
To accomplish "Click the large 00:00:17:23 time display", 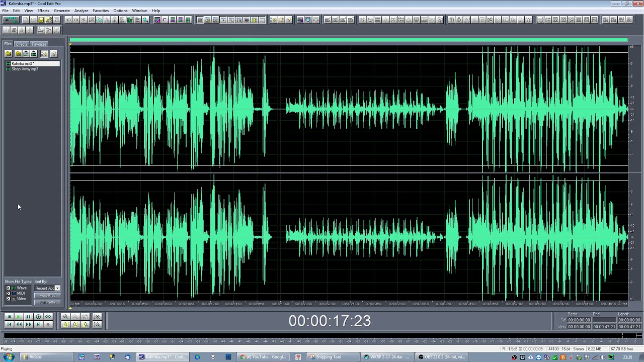I will [330, 321].
